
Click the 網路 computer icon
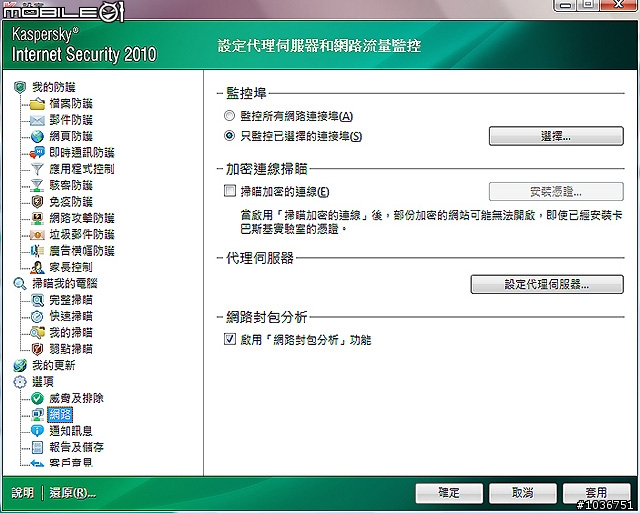click(x=37, y=415)
